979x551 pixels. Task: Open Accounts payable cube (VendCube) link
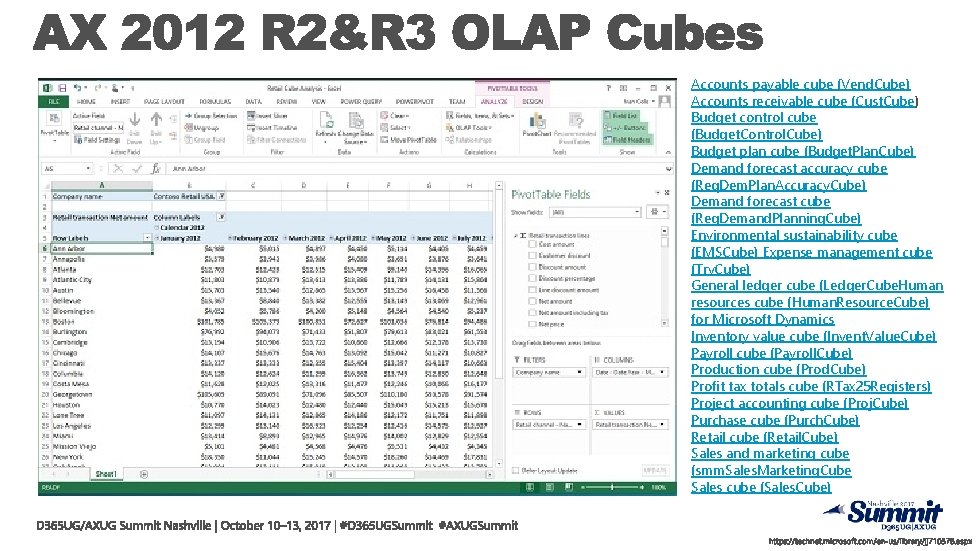pos(800,84)
